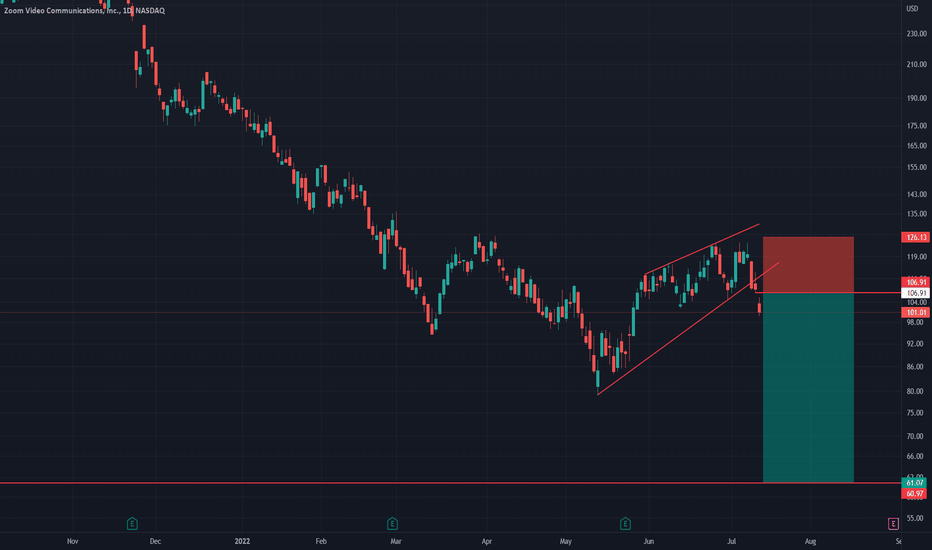
Task: Click the 86.00 price axis tick
Action: tap(915, 367)
